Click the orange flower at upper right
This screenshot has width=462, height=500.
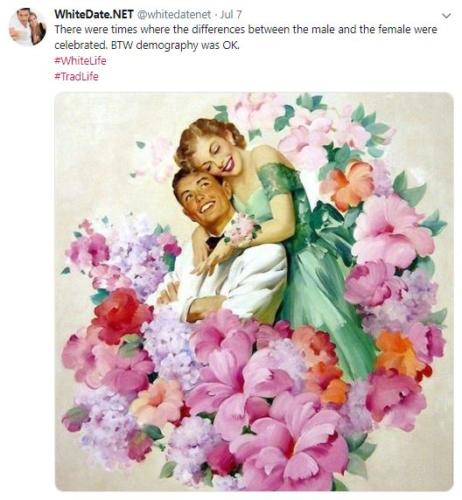tap(347, 185)
